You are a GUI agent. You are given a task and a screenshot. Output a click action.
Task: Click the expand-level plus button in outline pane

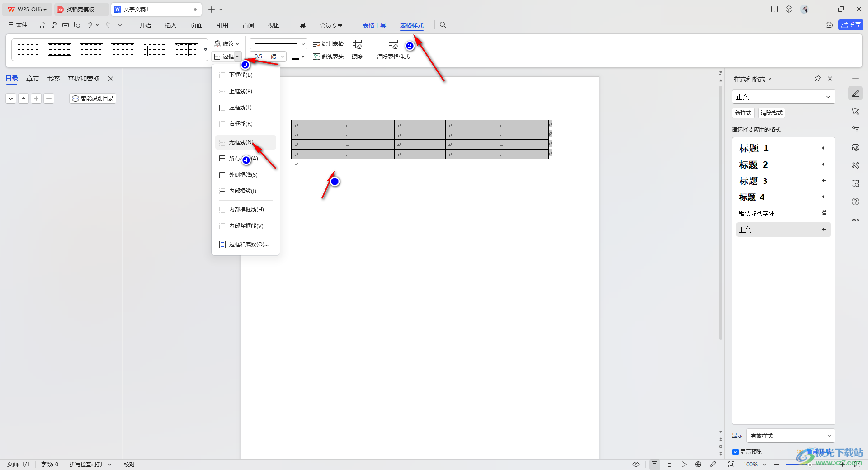click(x=36, y=98)
